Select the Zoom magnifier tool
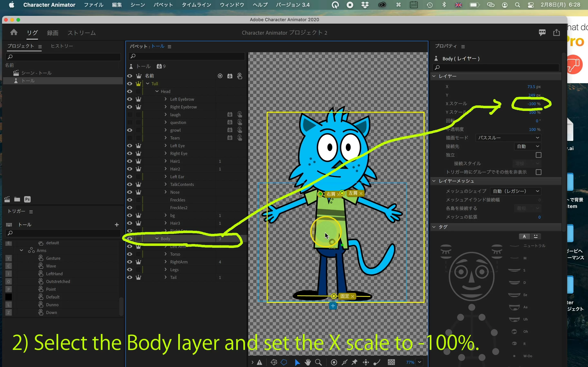This screenshot has height=367, width=588. pyautogui.click(x=318, y=362)
